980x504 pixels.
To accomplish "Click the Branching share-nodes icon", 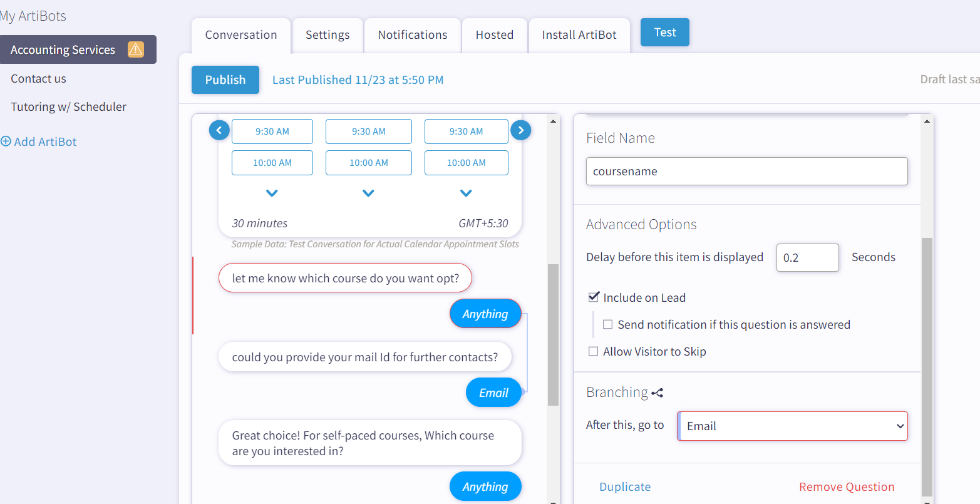I will 657,393.
